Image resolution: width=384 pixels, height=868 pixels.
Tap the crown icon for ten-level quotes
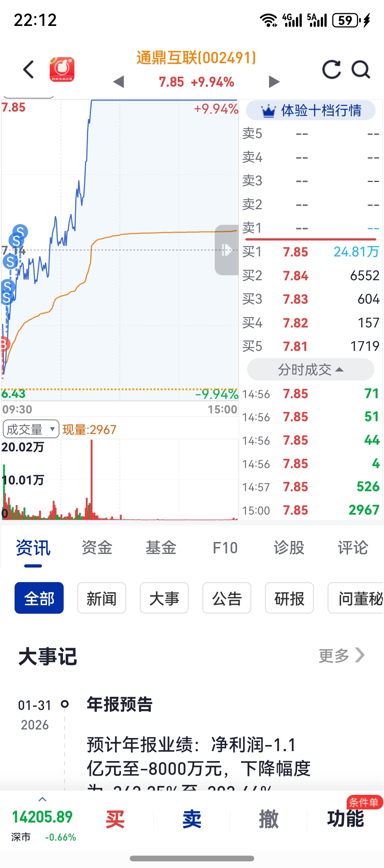tap(268, 111)
